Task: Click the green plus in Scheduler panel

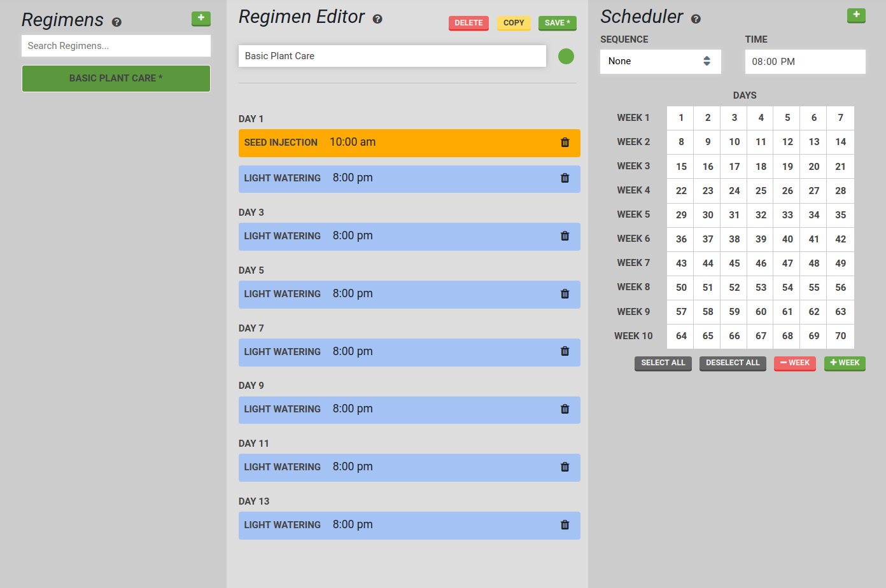Action: [856, 15]
